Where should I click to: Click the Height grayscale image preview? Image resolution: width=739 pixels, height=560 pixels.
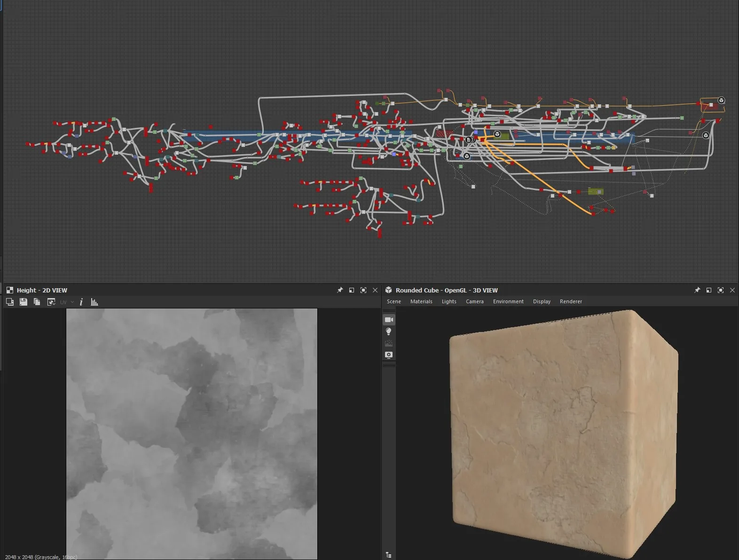point(192,434)
